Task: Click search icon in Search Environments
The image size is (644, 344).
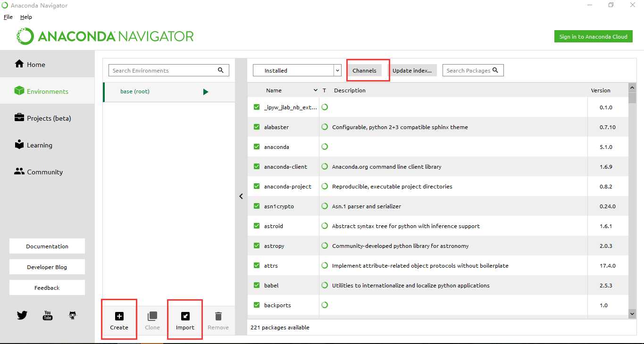Action: coord(221,70)
